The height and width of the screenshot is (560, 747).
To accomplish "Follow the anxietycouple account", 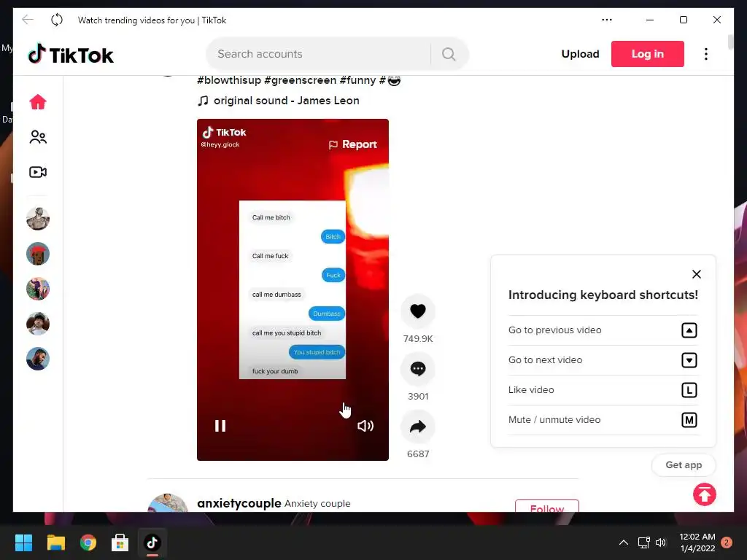I will (x=547, y=506).
